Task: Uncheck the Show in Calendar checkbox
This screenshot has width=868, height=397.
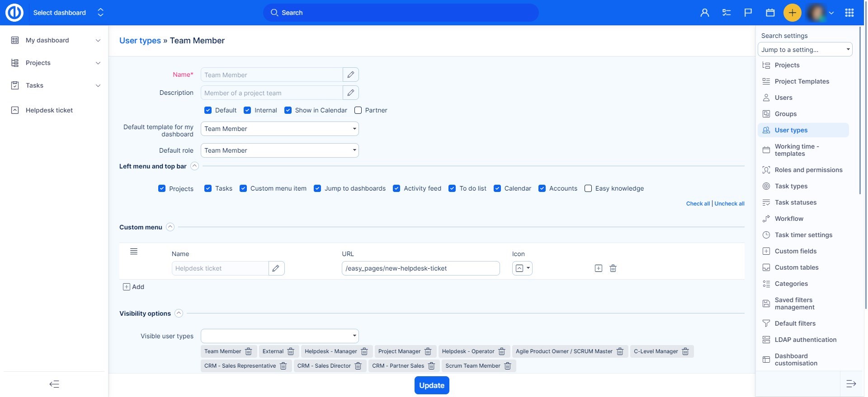Action: click(x=288, y=110)
